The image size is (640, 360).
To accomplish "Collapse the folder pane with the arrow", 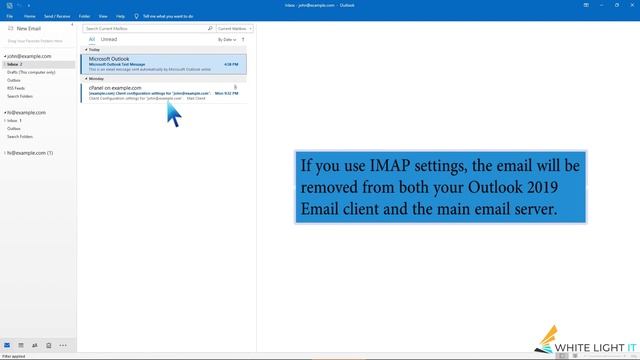I will pos(72,25).
